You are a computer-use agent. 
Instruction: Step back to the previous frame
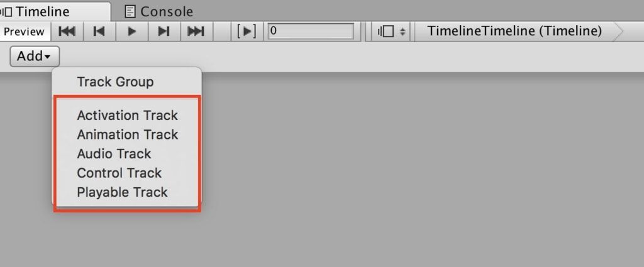[x=99, y=31]
